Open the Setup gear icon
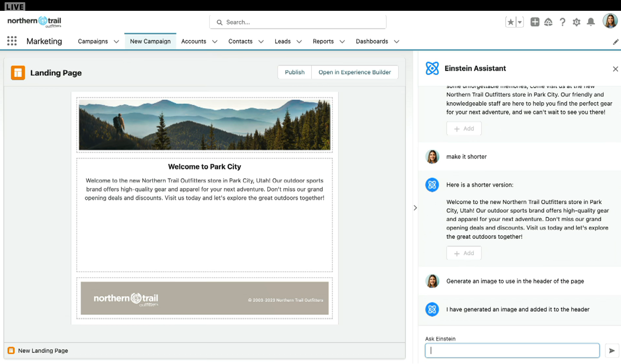The width and height of the screenshot is (621, 364). (576, 22)
